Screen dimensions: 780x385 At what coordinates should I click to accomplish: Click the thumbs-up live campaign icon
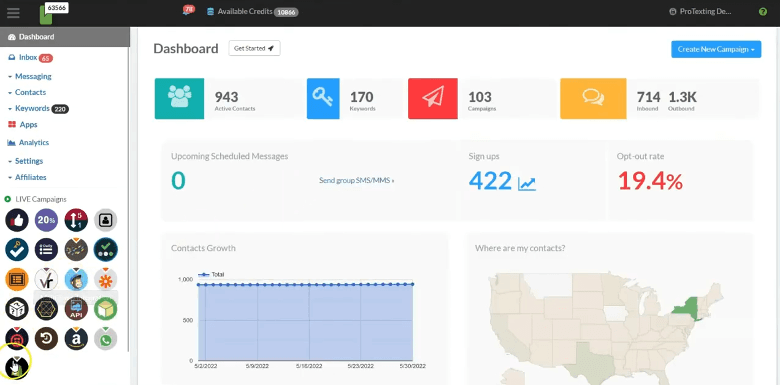point(17,220)
